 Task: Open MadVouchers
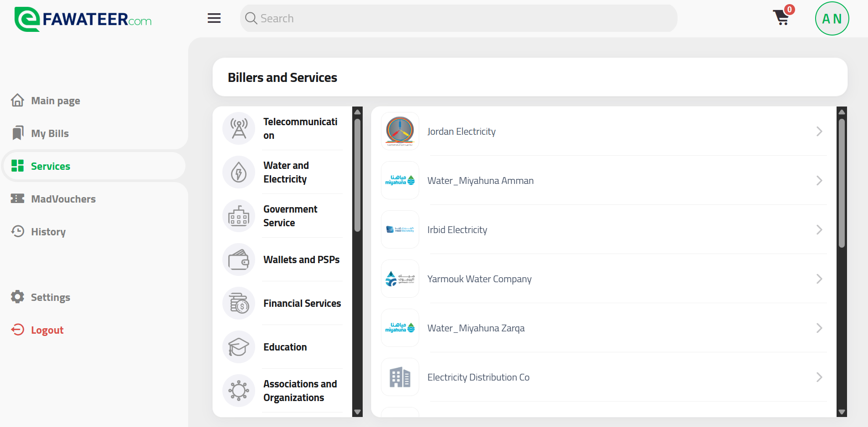click(x=63, y=199)
